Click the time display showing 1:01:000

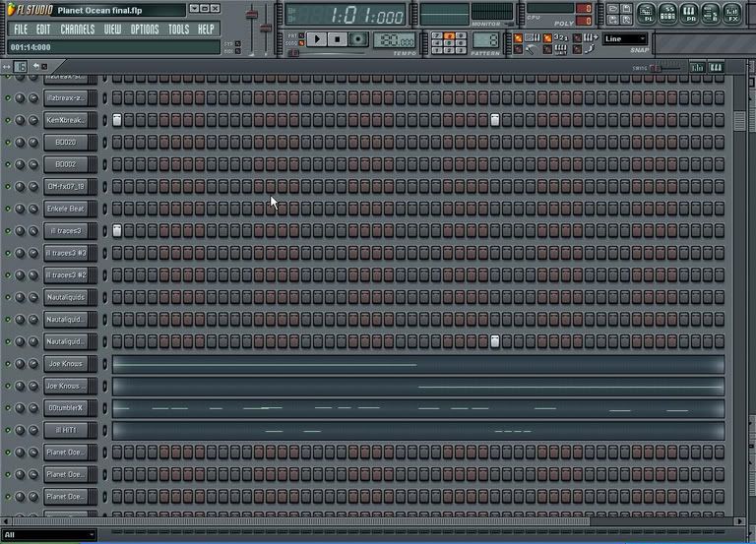(345, 15)
